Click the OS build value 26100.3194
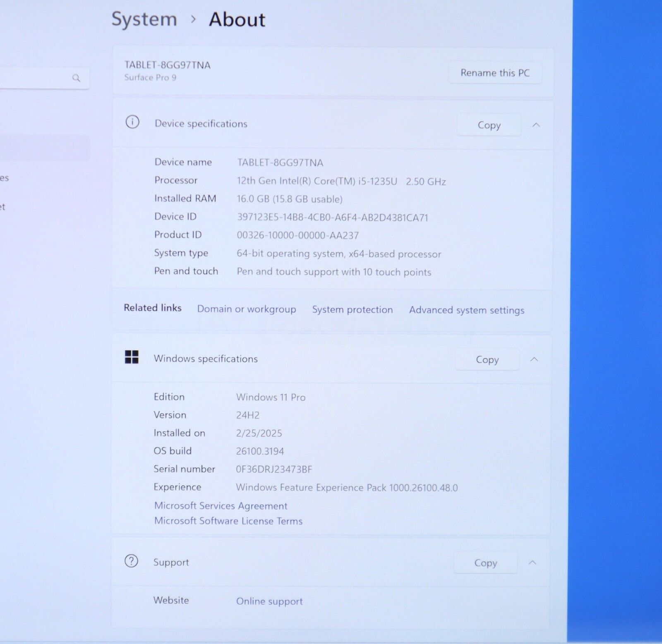 click(x=260, y=451)
